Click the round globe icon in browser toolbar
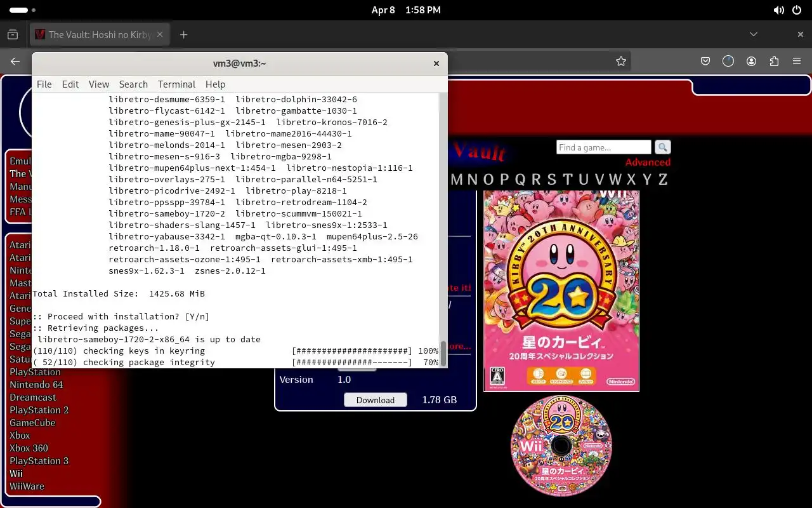Image resolution: width=812 pixels, height=508 pixels. [x=728, y=61]
